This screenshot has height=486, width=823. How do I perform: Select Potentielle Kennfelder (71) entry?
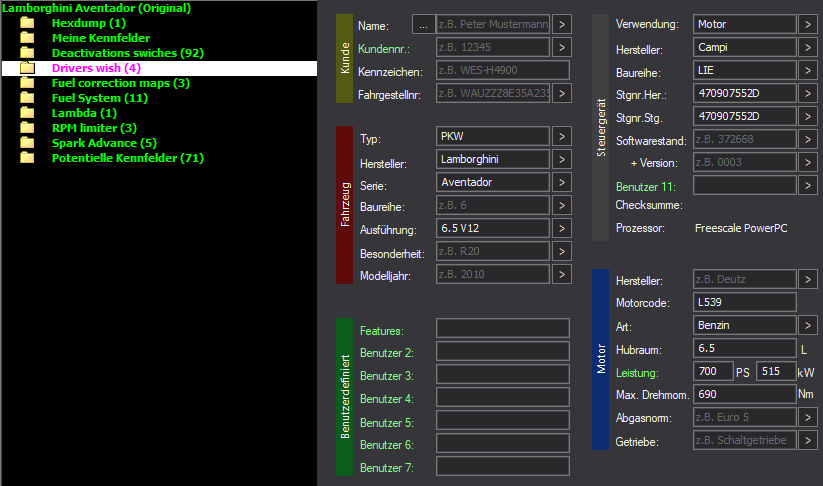click(128, 157)
